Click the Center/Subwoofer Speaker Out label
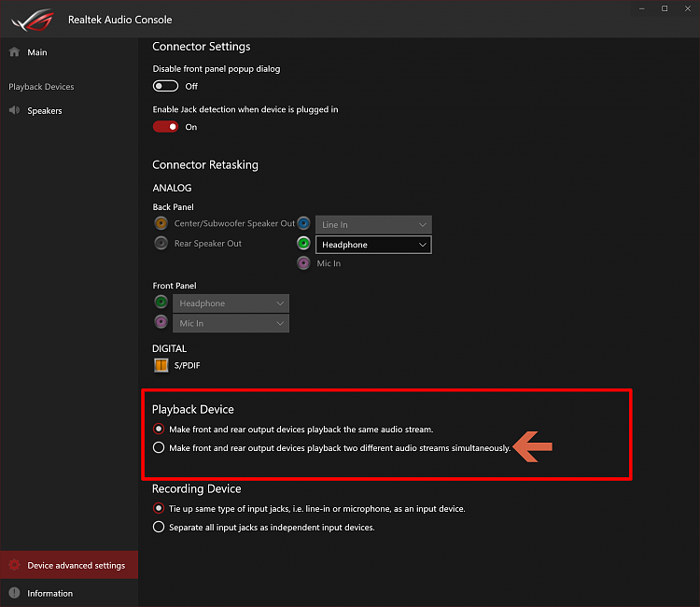Viewport: 700px width, 607px height. tap(234, 223)
